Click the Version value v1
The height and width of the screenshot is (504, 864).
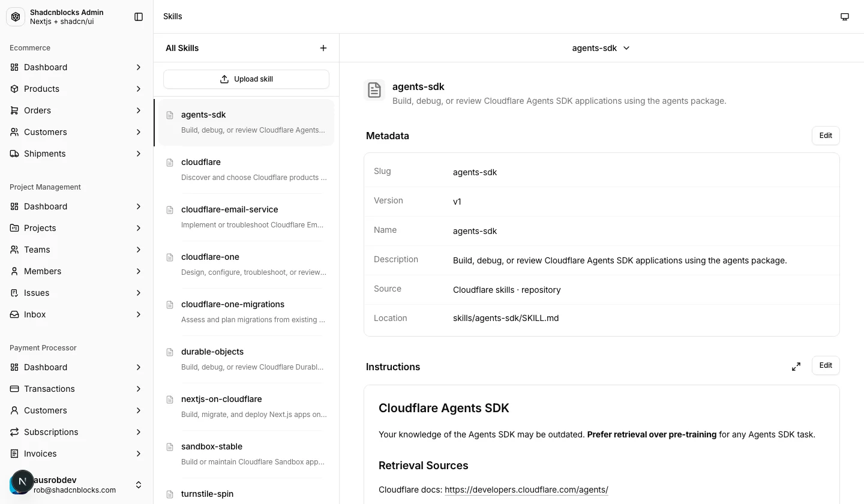point(457,202)
